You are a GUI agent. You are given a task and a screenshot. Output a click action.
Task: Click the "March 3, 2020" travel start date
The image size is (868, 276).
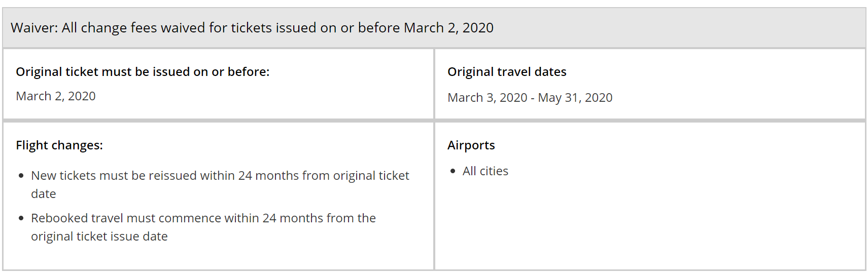click(487, 98)
